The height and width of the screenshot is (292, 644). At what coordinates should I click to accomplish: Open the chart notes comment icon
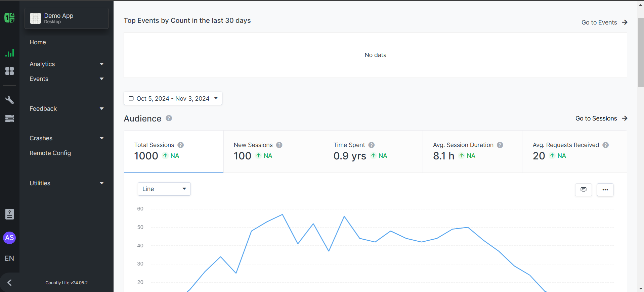(x=584, y=190)
